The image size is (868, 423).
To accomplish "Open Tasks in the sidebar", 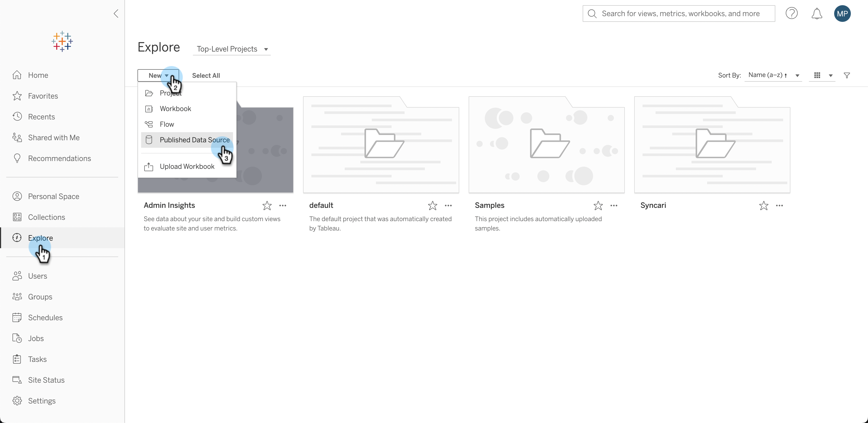I will click(x=62, y=359).
